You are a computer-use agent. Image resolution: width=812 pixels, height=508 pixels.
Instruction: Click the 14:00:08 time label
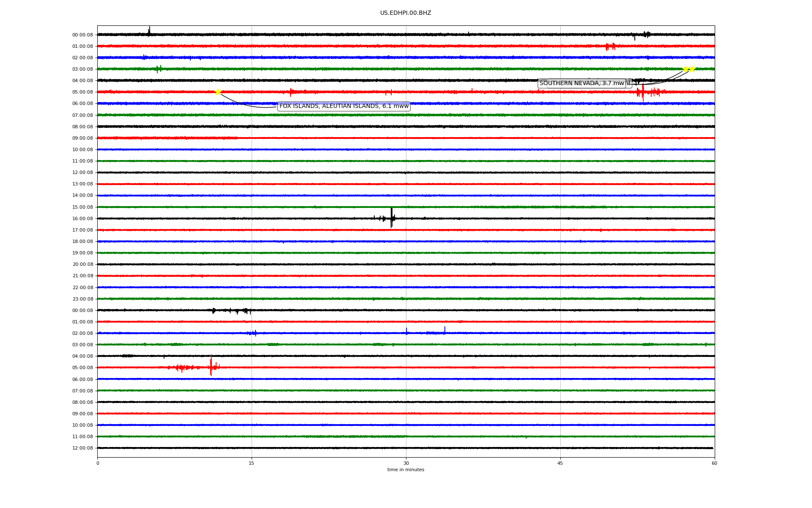point(82,196)
